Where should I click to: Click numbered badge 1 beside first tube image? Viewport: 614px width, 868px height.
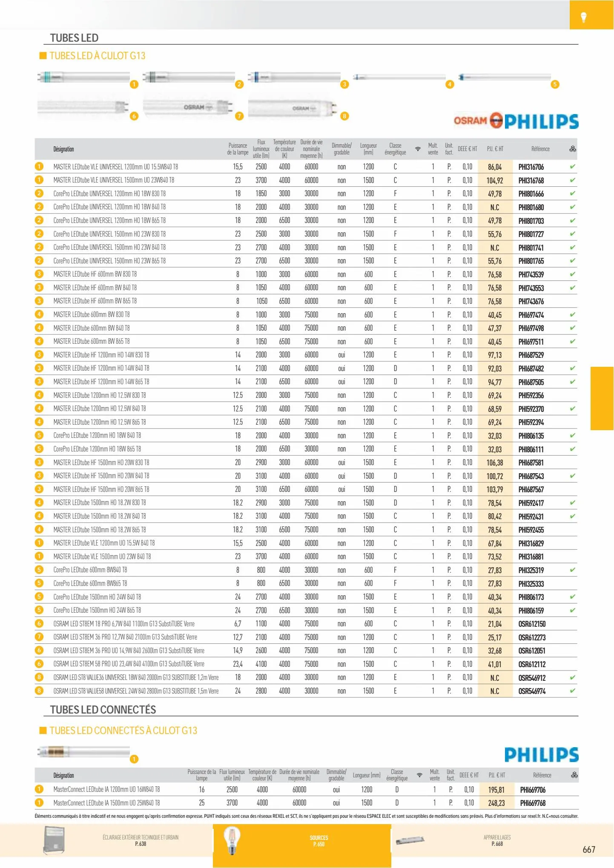coord(134,84)
